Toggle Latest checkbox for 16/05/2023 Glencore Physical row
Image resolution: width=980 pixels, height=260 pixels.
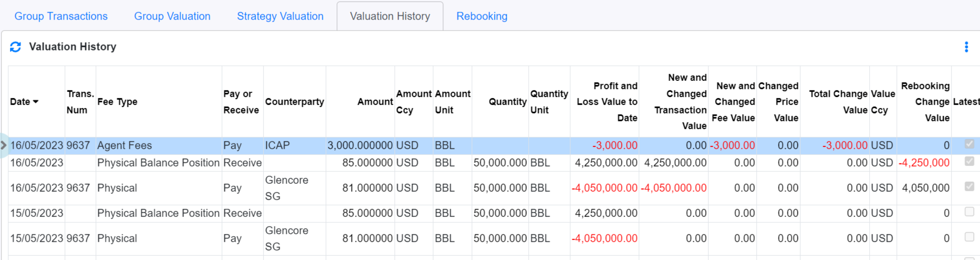pyautogui.click(x=969, y=186)
